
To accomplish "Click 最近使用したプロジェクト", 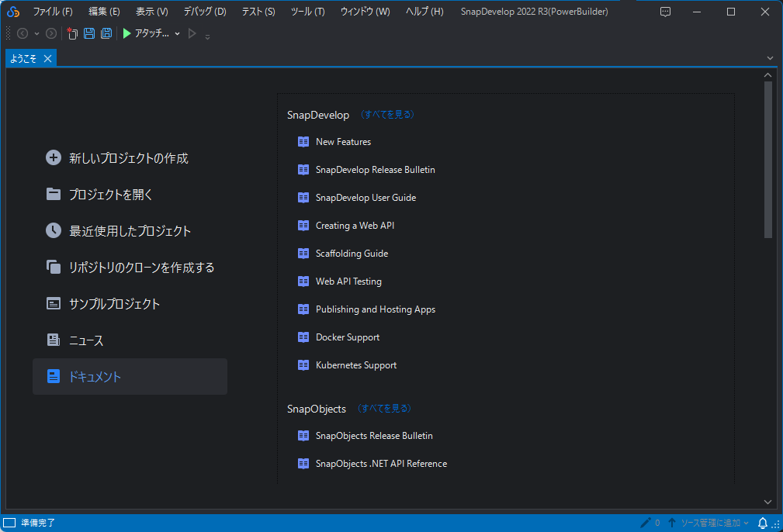I will pos(130,231).
